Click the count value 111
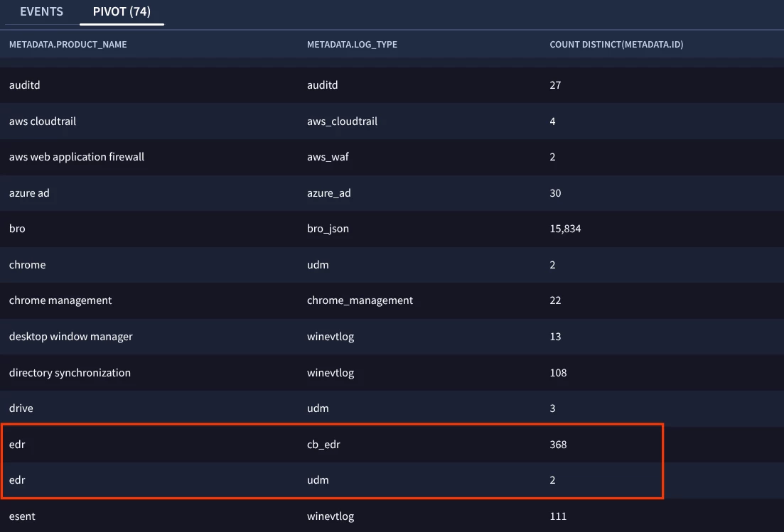The width and height of the screenshot is (784, 532). (558, 516)
